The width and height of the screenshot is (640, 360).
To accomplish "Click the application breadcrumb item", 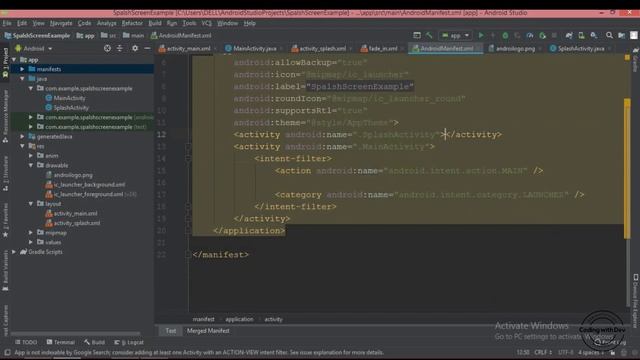I will pos(239,320).
